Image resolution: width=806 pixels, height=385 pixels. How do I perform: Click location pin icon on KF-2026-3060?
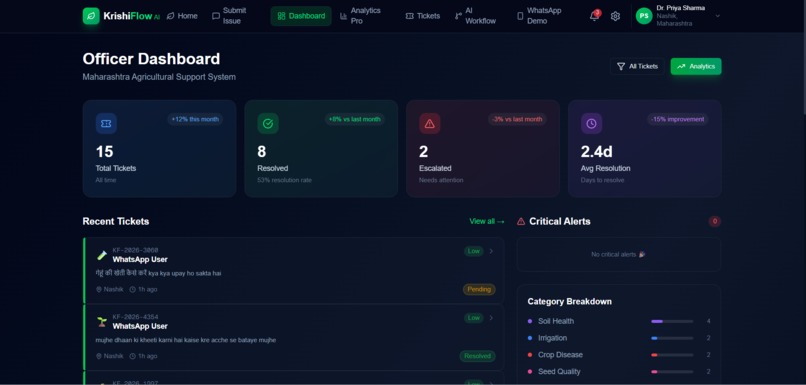click(99, 289)
